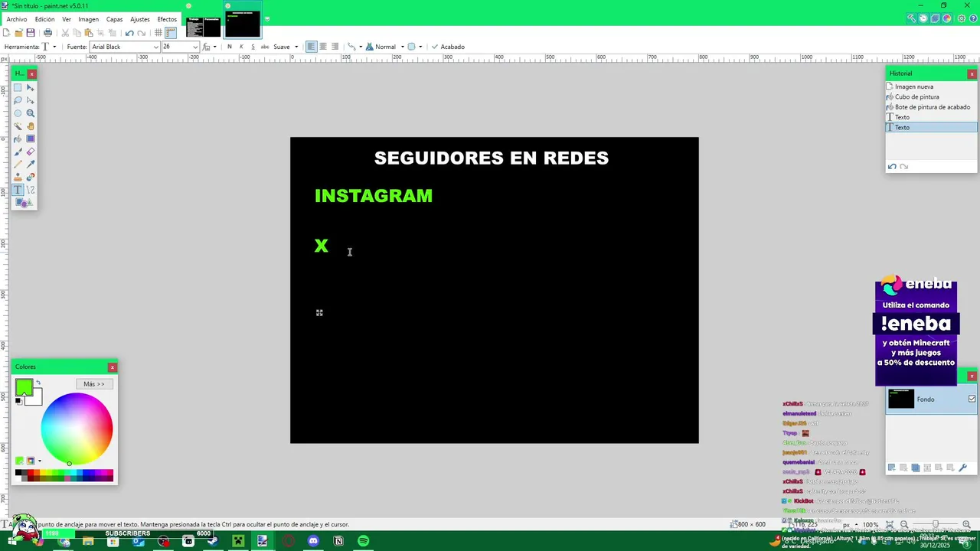The height and width of the screenshot is (551, 980).
Task: Select the Rectangle Select tool
Action: tap(18, 87)
